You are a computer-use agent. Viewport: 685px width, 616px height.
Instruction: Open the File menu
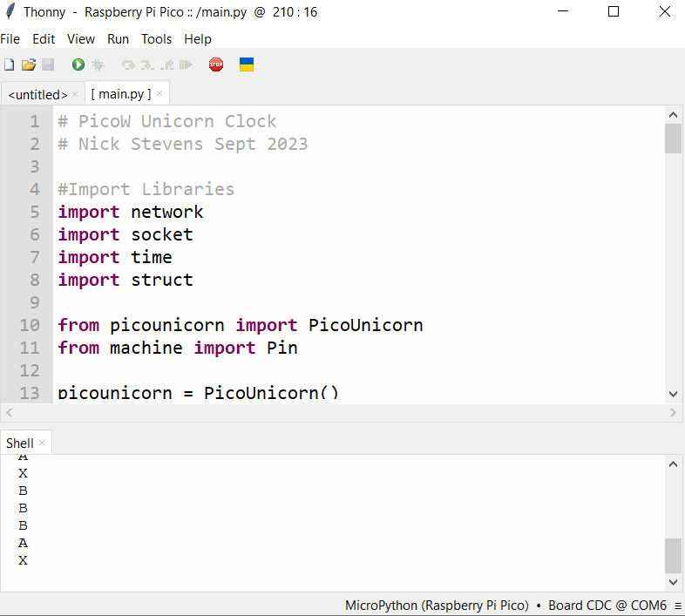[x=10, y=39]
